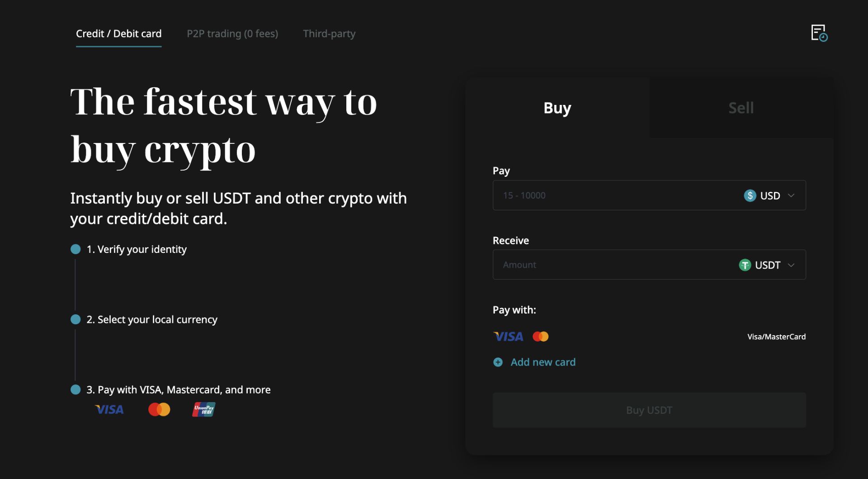Click the plus icon beside Add new card
The width and height of the screenshot is (868, 479).
498,362
